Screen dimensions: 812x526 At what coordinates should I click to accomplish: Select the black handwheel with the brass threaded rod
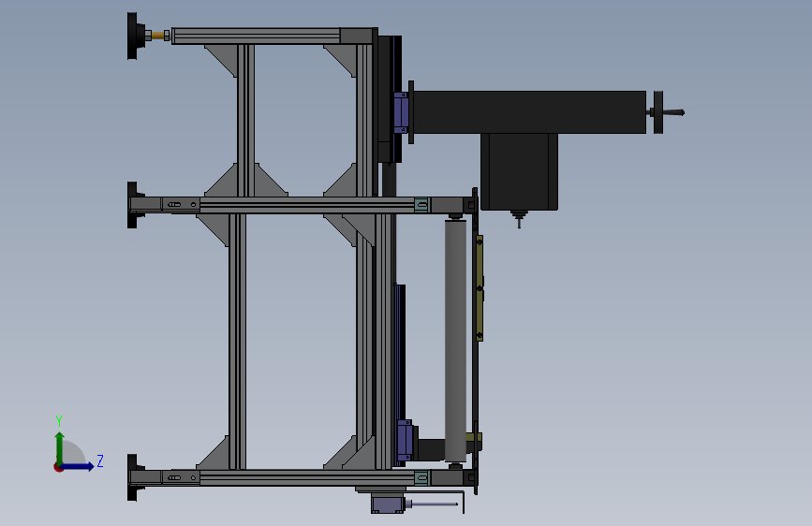click(136, 37)
